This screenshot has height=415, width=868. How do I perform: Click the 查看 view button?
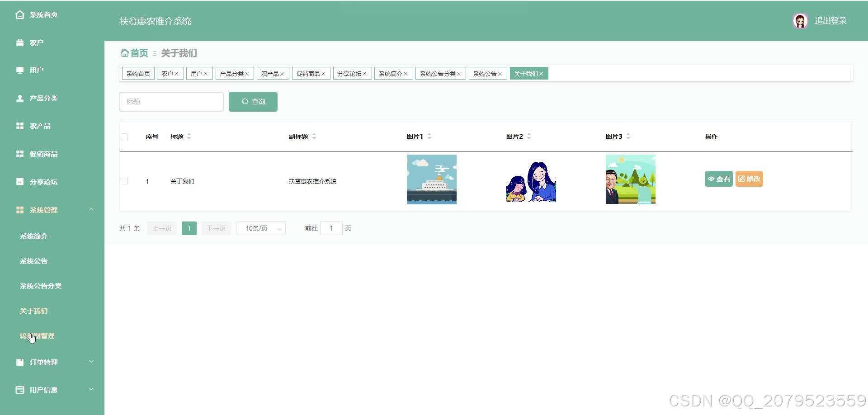[719, 179]
